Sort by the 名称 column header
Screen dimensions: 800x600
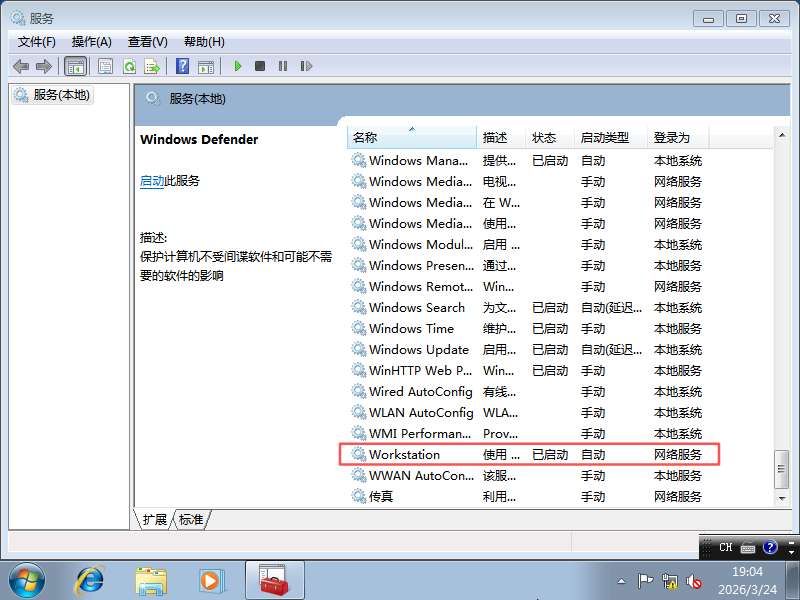tap(412, 138)
